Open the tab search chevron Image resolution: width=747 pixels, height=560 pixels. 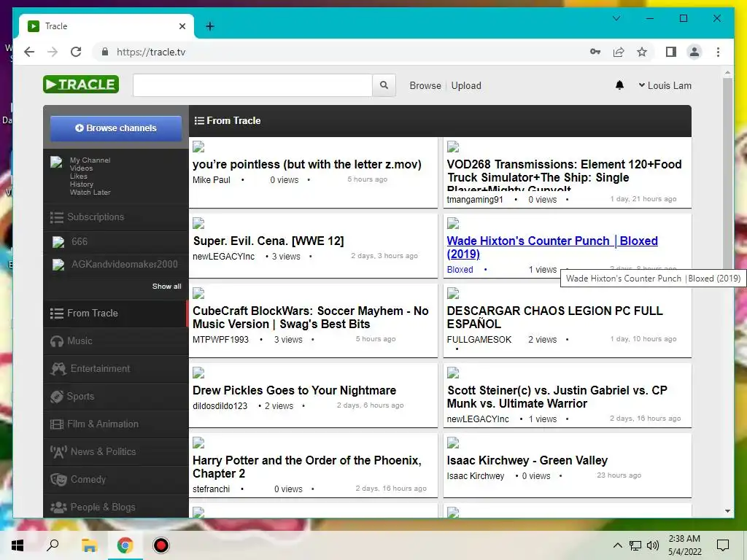(616, 18)
